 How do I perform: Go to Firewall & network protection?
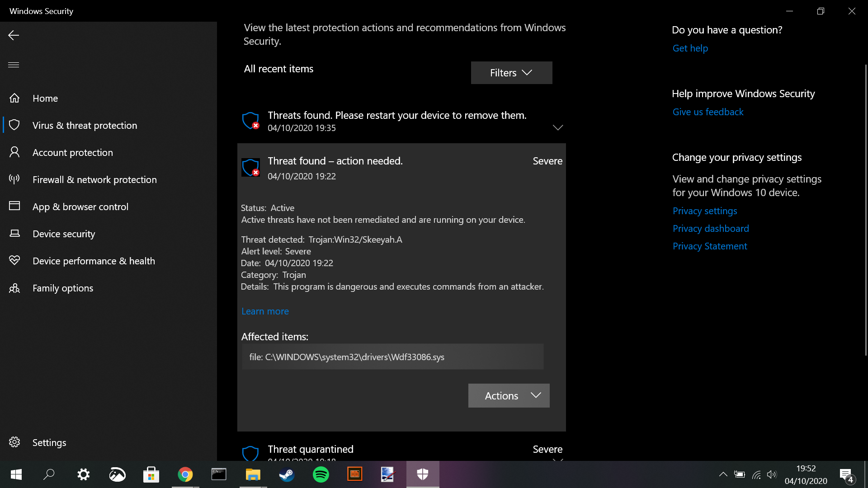(x=108, y=179)
